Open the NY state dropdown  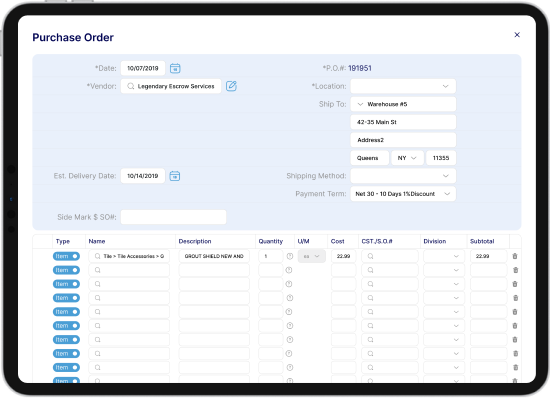tap(407, 158)
